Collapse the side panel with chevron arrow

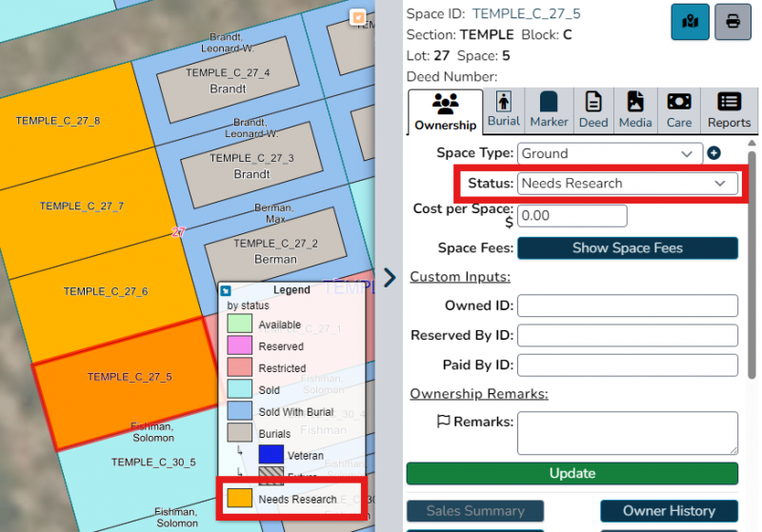[x=390, y=278]
